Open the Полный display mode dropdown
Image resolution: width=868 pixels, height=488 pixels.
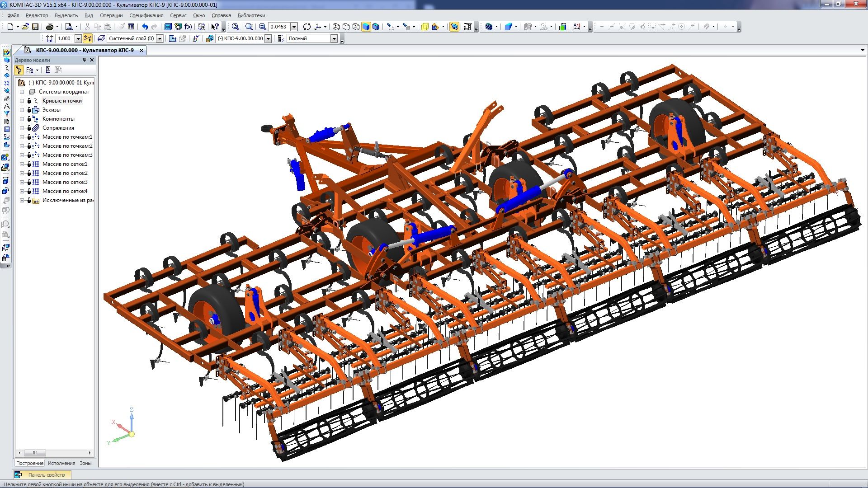pos(334,38)
